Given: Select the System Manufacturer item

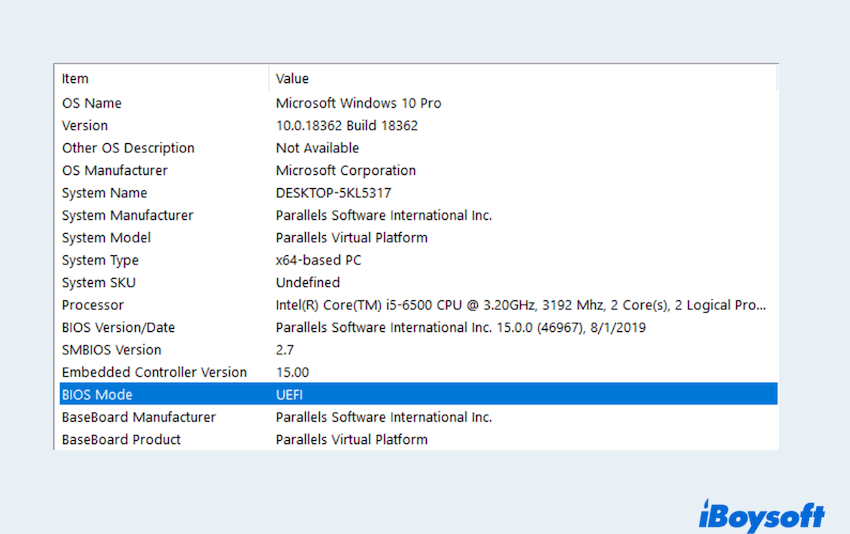Looking at the screenshot, I should 127,215.
